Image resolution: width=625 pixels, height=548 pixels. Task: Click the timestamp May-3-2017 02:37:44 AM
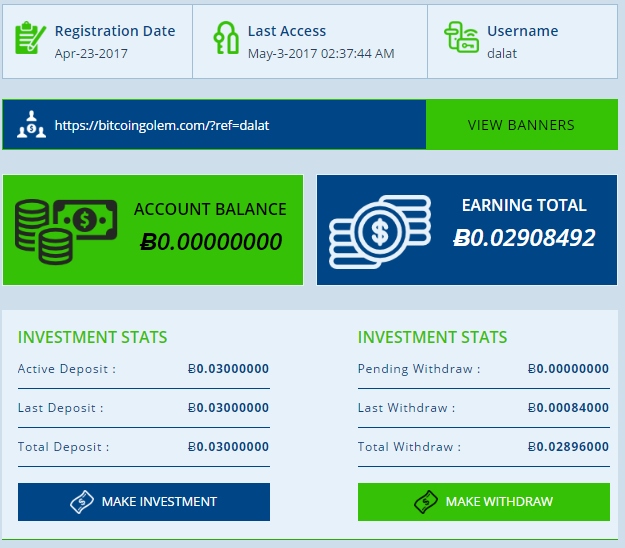[x=321, y=53]
